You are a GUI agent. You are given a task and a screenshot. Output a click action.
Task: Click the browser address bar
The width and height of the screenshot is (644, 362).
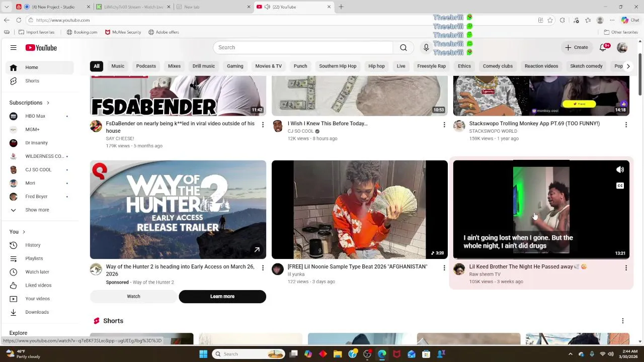click(x=282, y=20)
